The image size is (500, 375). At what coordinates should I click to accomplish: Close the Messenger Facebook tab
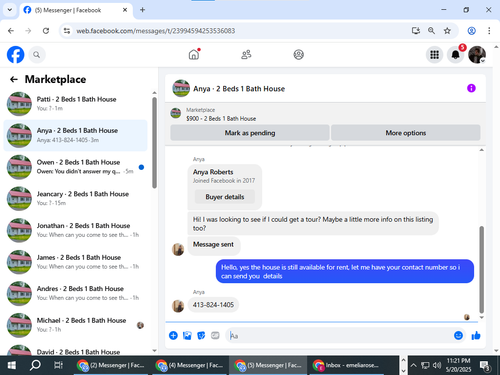[125, 10]
